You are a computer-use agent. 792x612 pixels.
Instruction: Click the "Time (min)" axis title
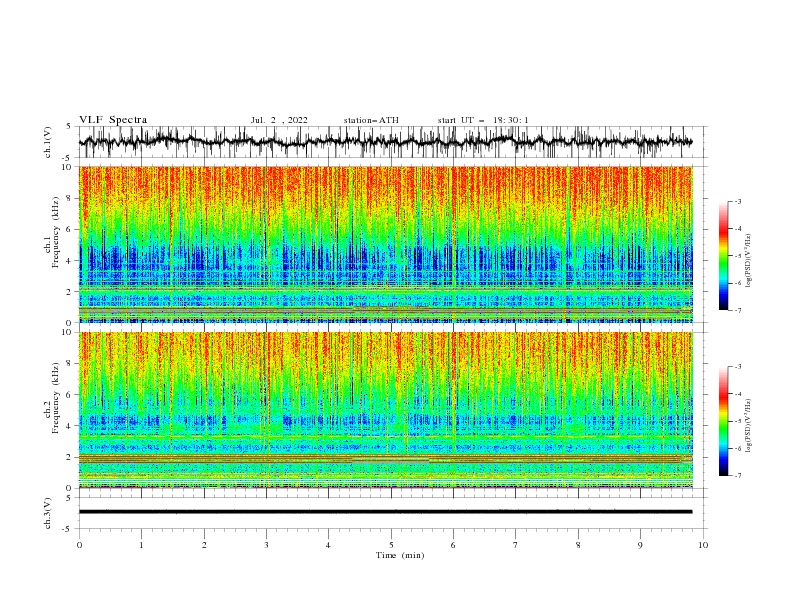400,555
